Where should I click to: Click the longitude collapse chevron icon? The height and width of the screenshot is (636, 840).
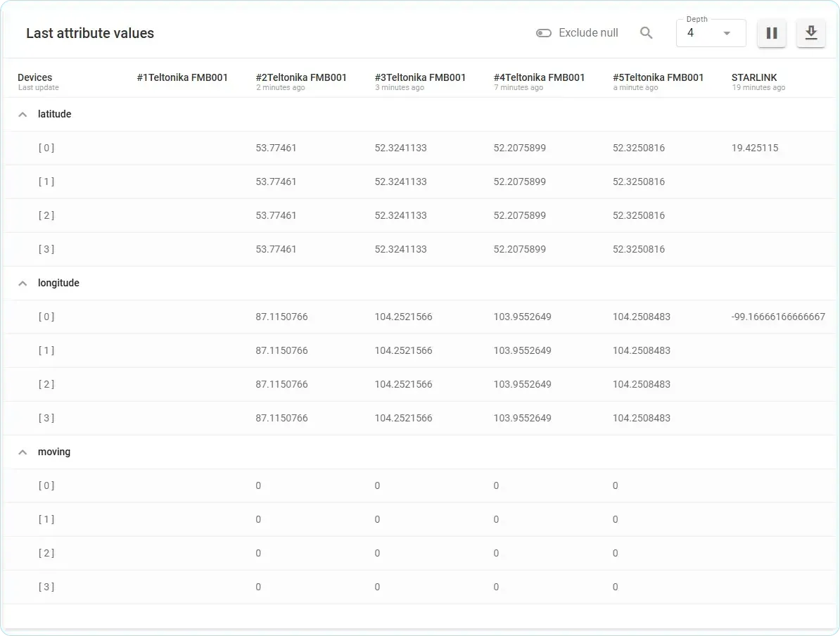(22, 283)
